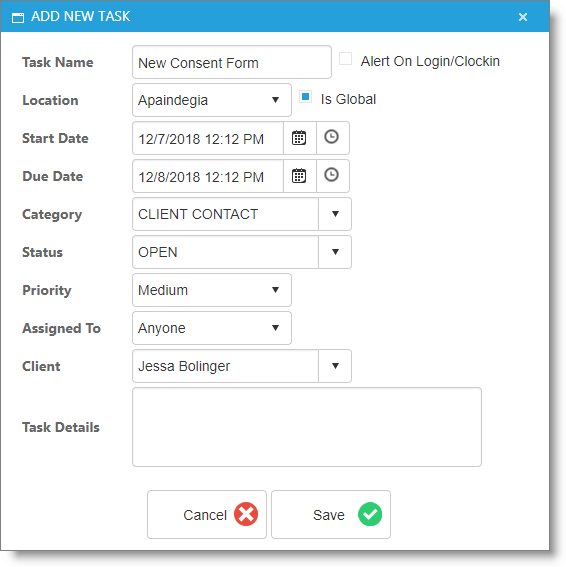Click into the Task Name field
Screen dimensions: 566x567
point(232,62)
